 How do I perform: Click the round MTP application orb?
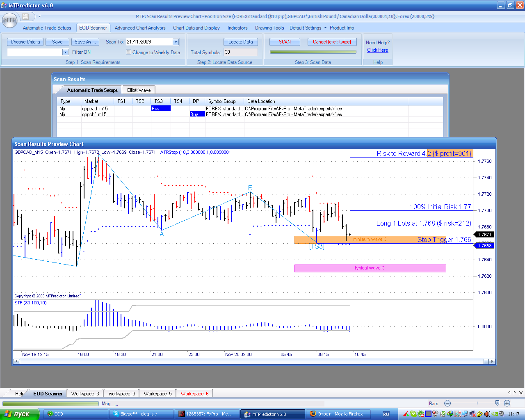point(9,20)
